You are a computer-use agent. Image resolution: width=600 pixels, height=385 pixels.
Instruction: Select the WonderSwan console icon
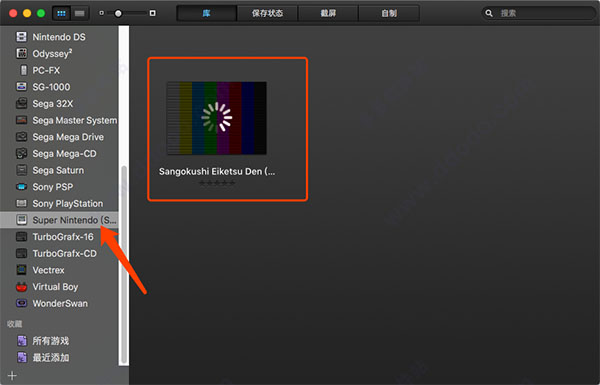coord(21,303)
